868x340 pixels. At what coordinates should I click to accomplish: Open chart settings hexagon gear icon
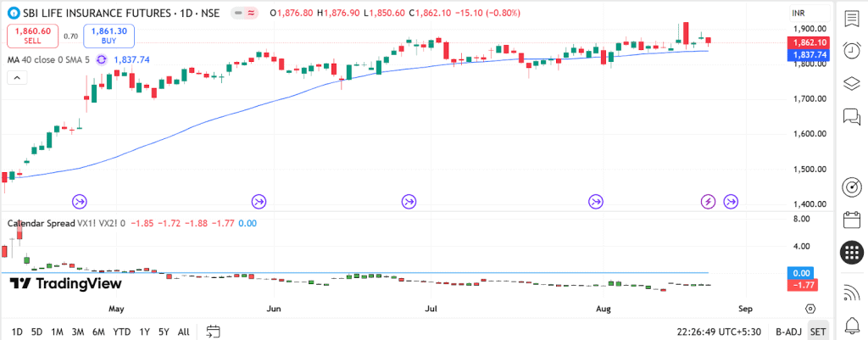810,309
